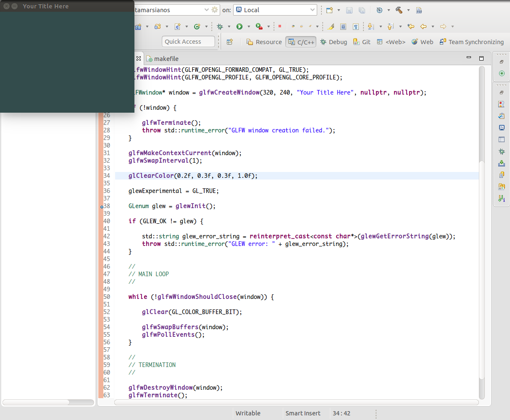Open the Local launch target dropdown
The width and height of the screenshot is (510, 420).
pyautogui.click(x=275, y=10)
